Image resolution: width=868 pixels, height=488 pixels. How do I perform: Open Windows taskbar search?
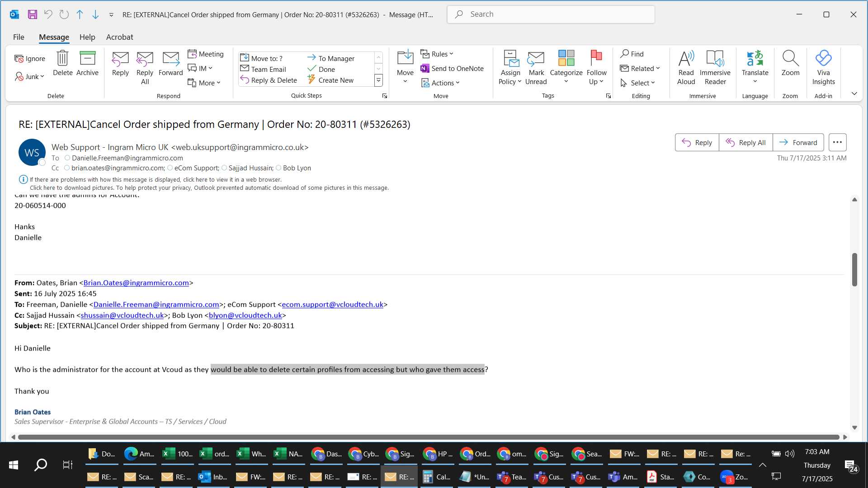pyautogui.click(x=41, y=465)
